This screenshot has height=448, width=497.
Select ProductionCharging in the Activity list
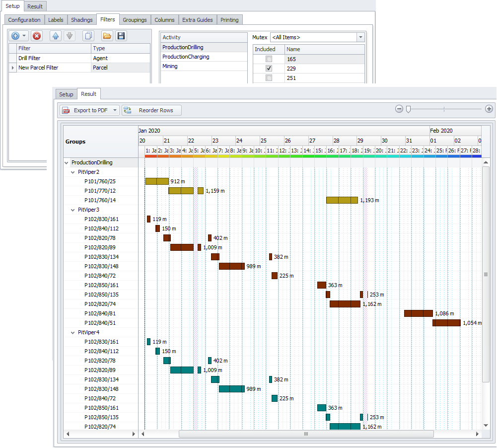tap(186, 57)
